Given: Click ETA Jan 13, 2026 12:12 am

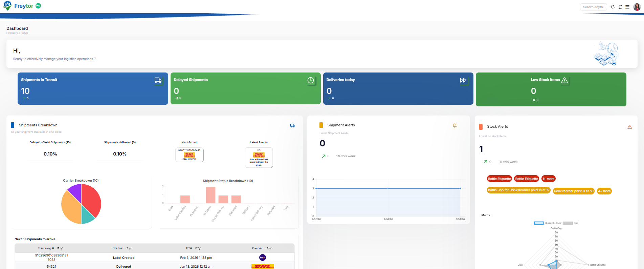Looking at the screenshot, I should click(x=196, y=267).
